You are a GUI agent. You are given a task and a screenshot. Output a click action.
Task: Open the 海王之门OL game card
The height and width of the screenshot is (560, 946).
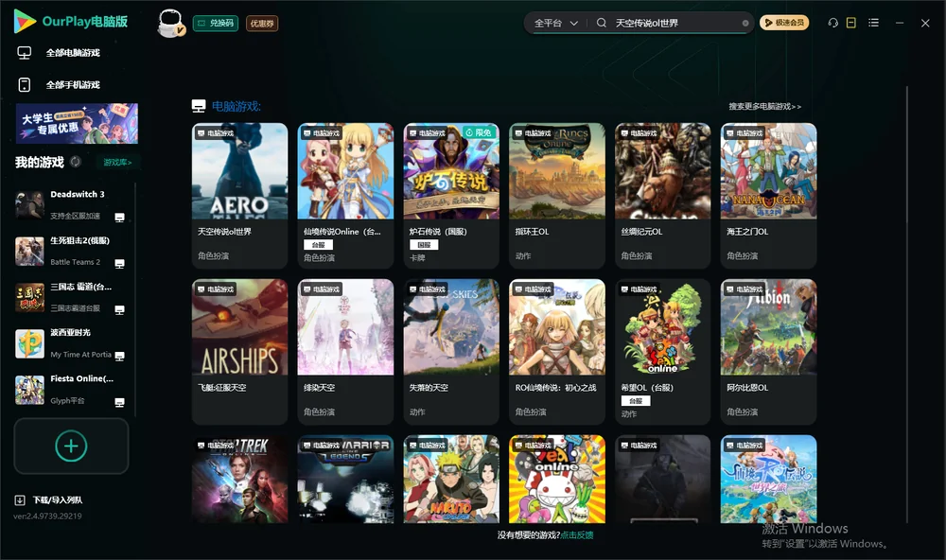768,196
